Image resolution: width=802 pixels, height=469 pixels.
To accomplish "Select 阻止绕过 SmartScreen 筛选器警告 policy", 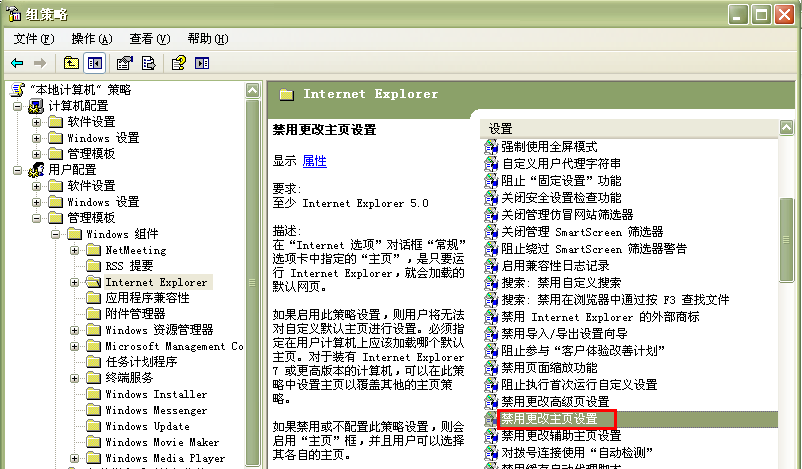I will [594, 249].
